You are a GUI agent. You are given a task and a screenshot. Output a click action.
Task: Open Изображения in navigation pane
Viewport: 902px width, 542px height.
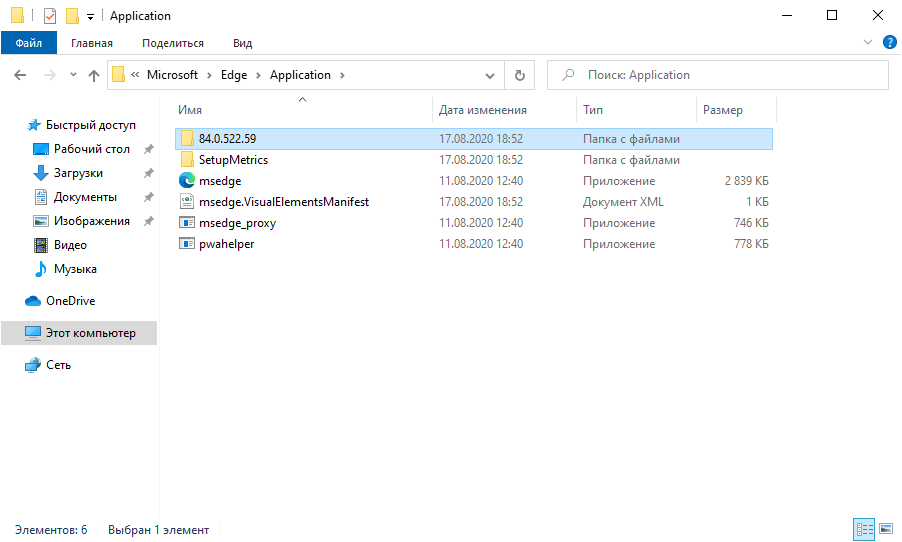click(91, 221)
